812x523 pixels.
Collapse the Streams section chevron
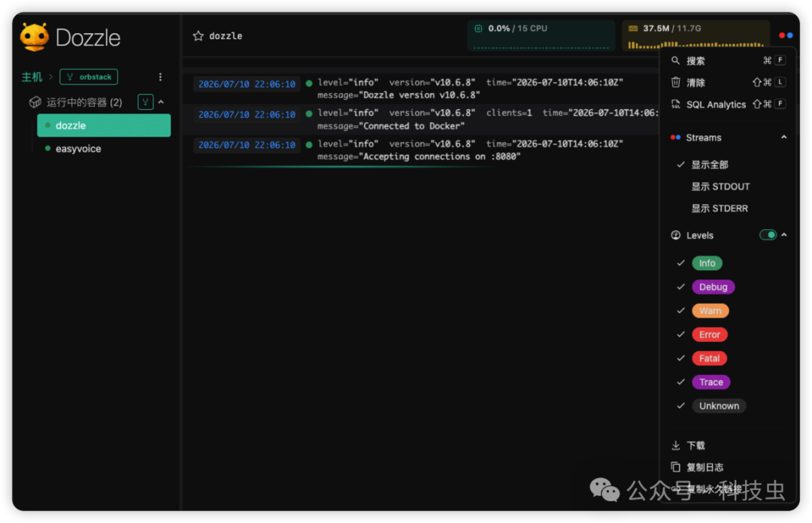(784, 138)
